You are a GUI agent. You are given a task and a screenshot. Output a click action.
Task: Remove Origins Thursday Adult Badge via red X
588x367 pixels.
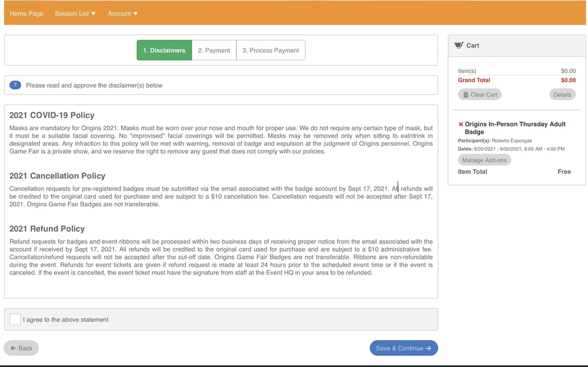pos(461,124)
